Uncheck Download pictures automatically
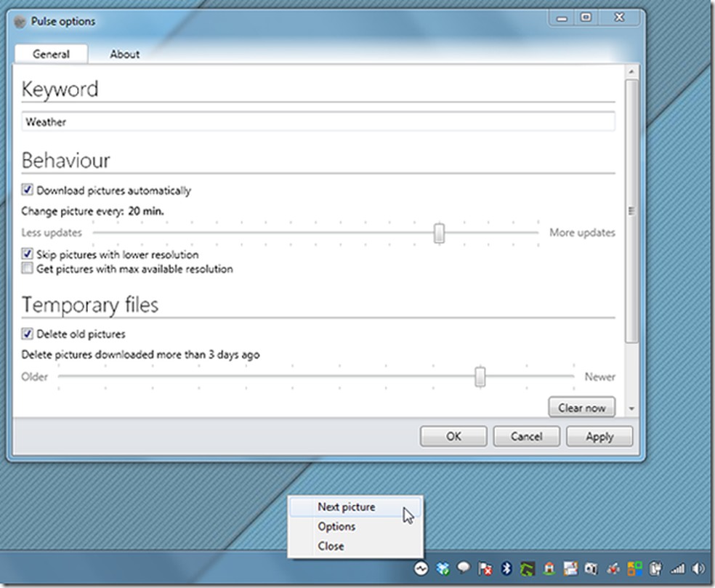The image size is (715, 588). pyautogui.click(x=28, y=190)
